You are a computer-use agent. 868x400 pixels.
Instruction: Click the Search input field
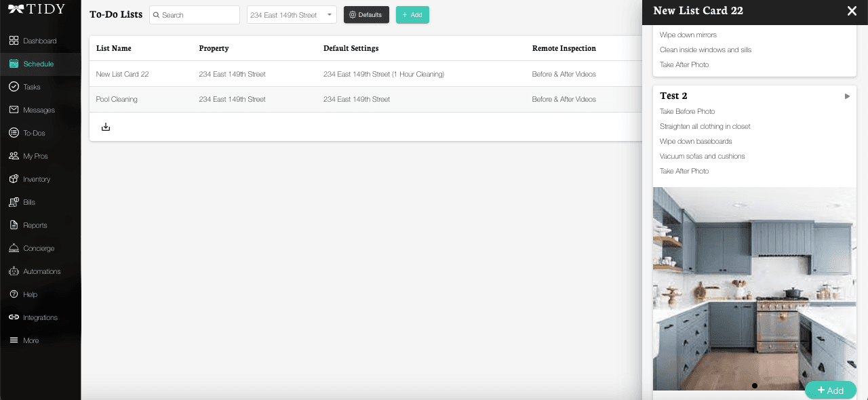coord(197,15)
